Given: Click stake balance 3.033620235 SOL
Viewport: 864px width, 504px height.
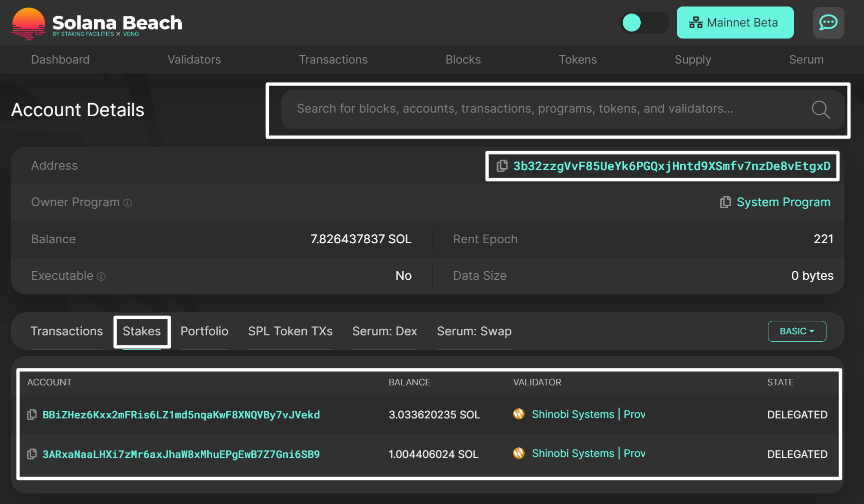Looking at the screenshot, I should click(x=435, y=415).
